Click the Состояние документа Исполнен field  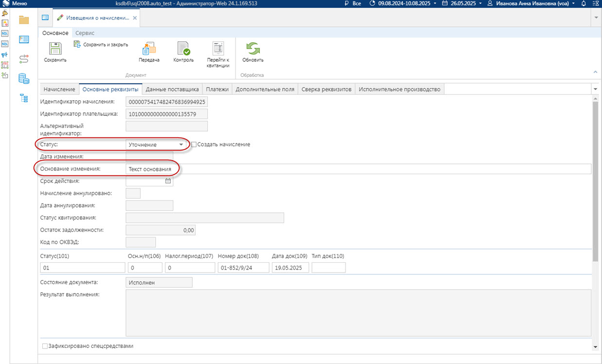coord(159,282)
